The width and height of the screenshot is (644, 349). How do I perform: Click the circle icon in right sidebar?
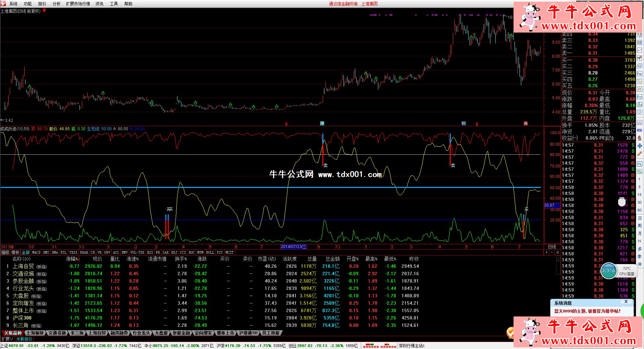coord(640,112)
